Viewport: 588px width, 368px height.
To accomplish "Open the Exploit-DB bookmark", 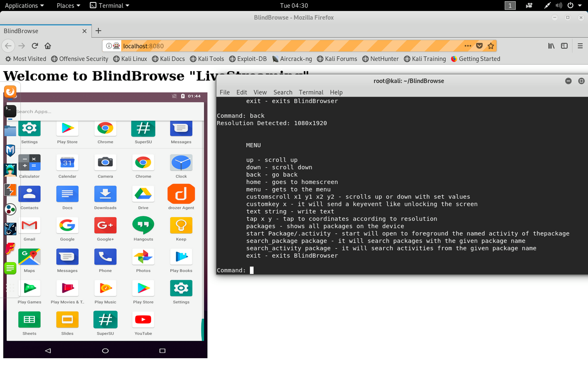I will (x=248, y=59).
